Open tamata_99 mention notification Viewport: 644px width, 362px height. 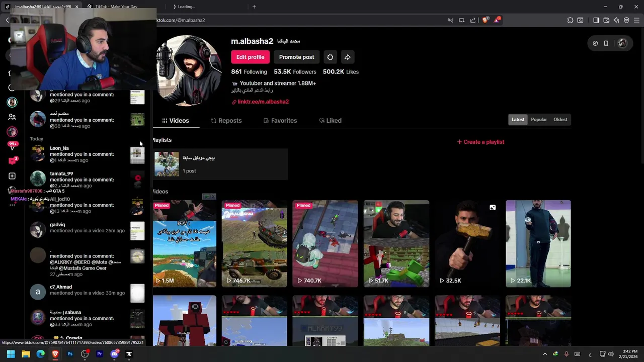coord(88,179)
